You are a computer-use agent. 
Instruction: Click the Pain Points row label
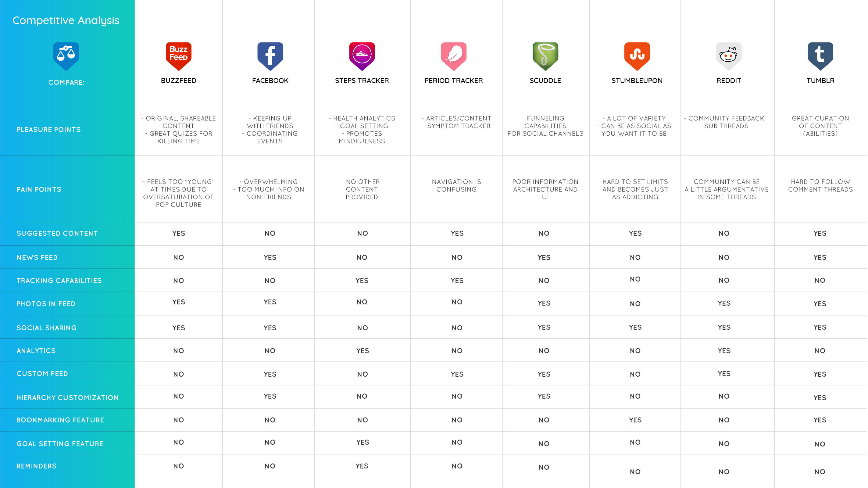point(39,189)
